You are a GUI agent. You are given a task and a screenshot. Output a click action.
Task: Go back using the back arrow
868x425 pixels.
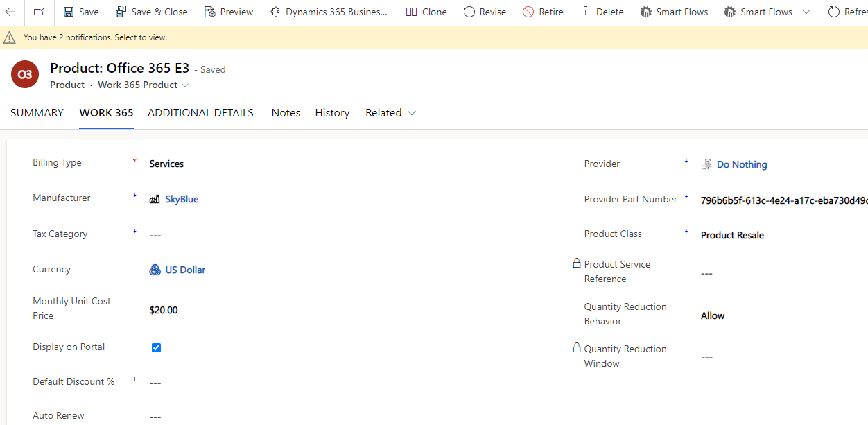coord(10,12)
